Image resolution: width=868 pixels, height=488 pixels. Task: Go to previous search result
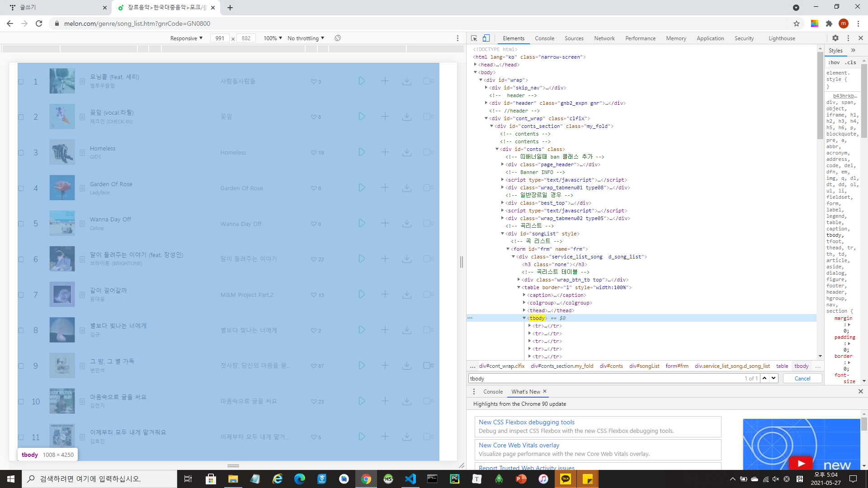764,378
